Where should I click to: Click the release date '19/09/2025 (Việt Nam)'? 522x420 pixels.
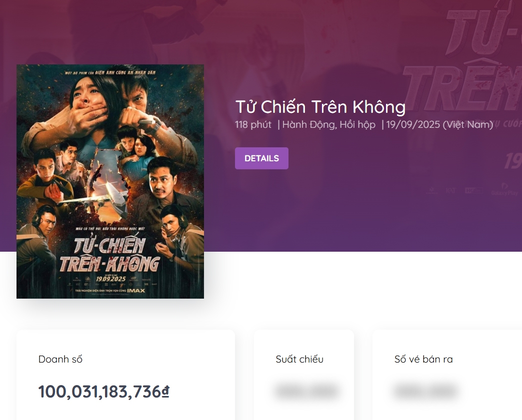pyautogui.click(x=439, y=124)
